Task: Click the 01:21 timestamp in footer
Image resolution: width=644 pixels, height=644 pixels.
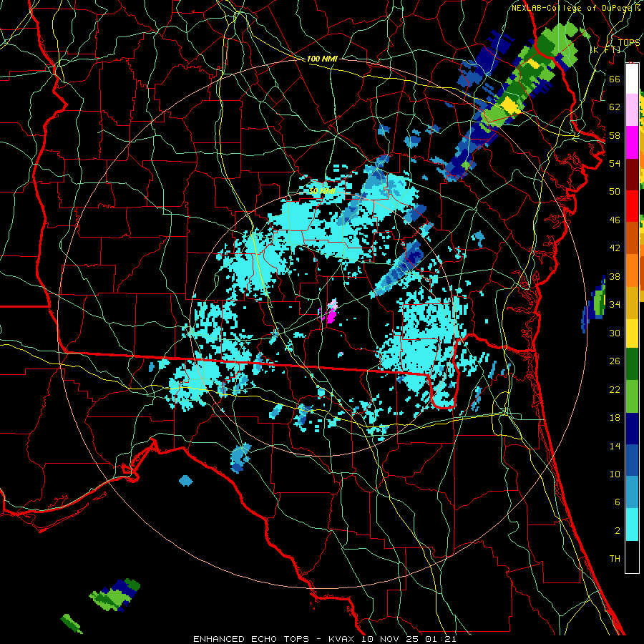Action: (439, 639)
